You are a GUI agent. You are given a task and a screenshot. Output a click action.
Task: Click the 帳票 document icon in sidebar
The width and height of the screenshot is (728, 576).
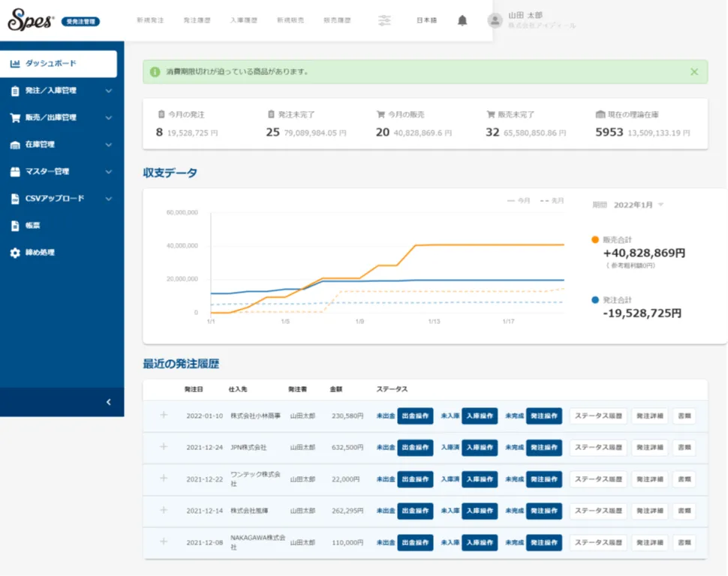15,226
